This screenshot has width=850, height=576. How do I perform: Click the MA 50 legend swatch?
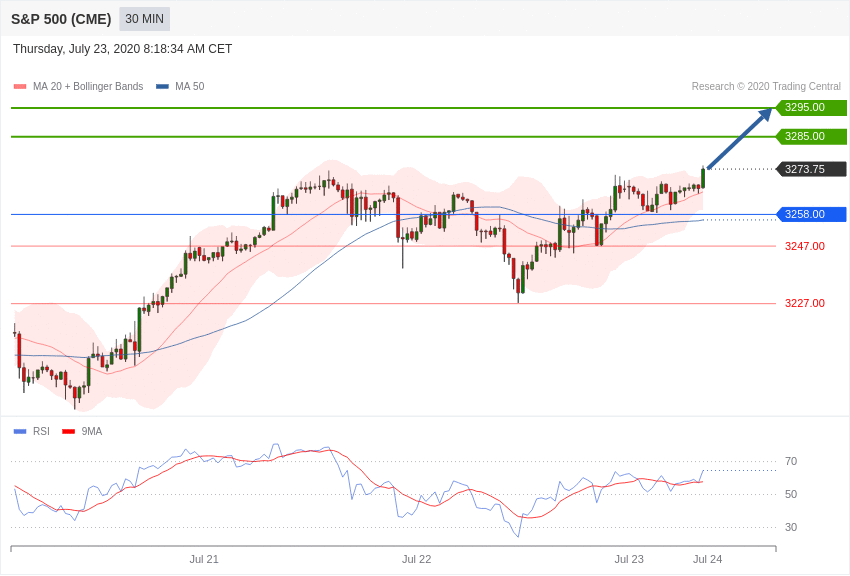tap(162, 87)
